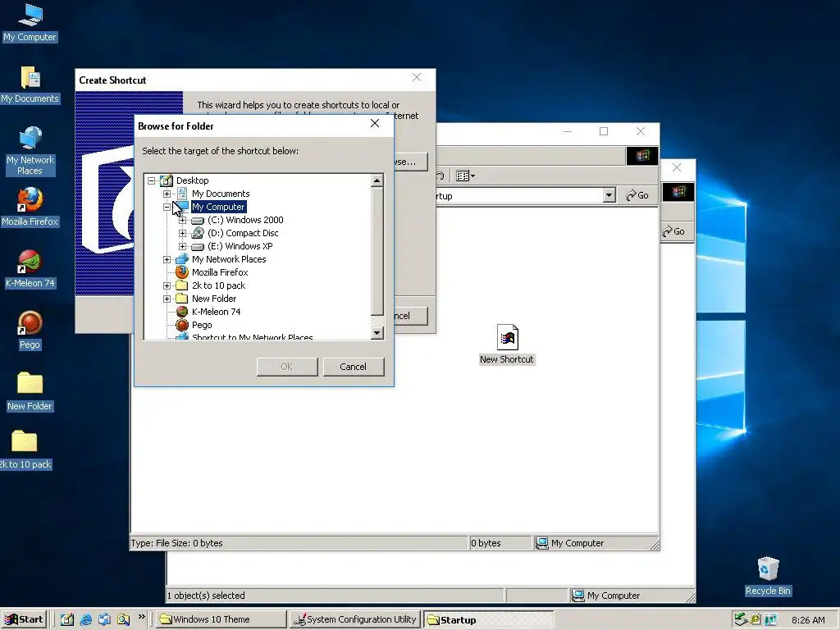Select Desktop in folder tree
840x630 pixels.
(192, 180)
